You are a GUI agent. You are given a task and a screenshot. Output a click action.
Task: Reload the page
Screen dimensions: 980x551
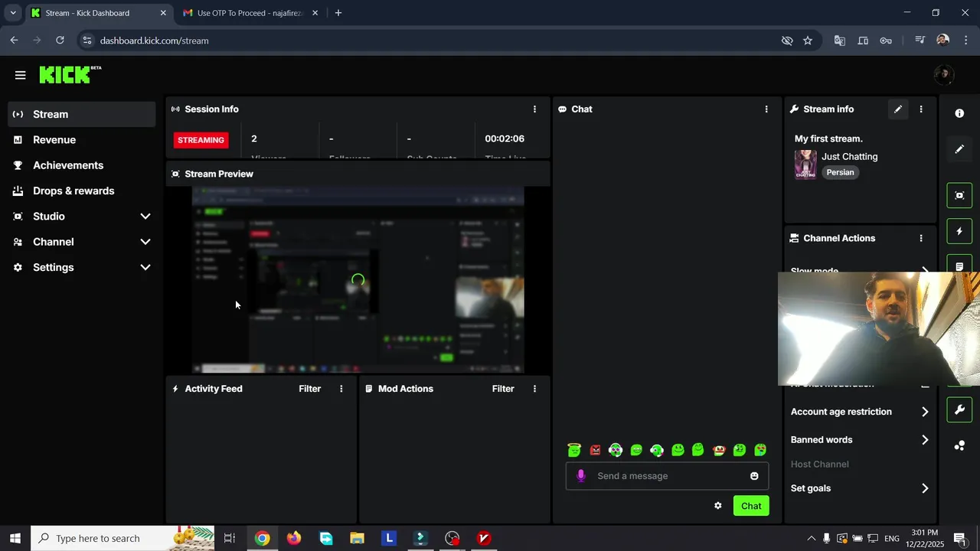(60, 41)
